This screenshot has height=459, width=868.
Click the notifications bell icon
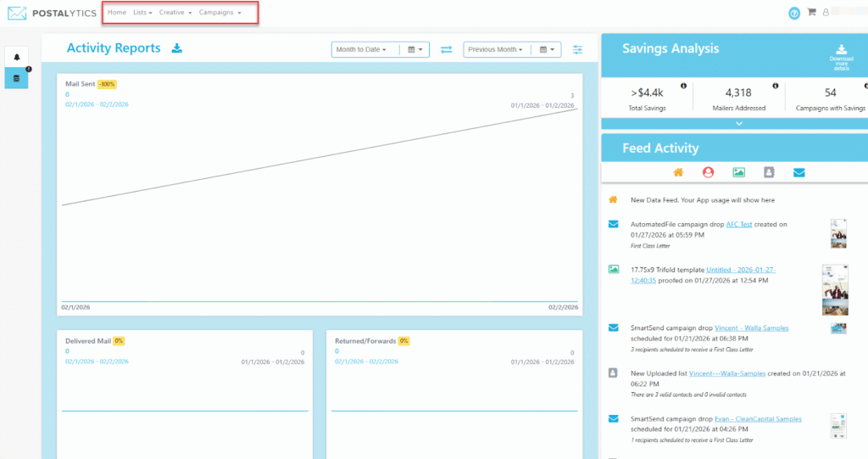click(16, 58)
